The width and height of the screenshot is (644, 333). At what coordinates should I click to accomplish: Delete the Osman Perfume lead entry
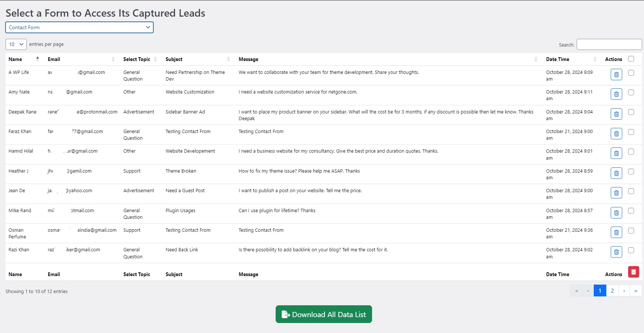point(616,232)
